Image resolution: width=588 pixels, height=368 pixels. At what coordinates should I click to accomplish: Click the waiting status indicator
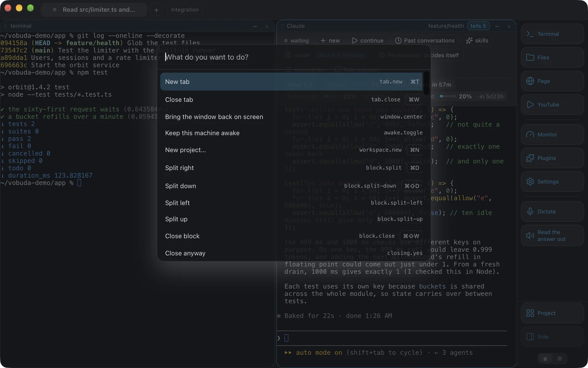(x=296, y=40)
